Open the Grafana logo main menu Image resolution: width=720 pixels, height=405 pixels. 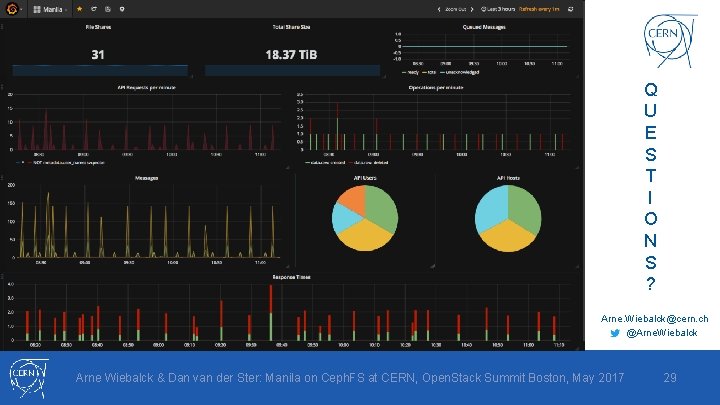[12, 9]
